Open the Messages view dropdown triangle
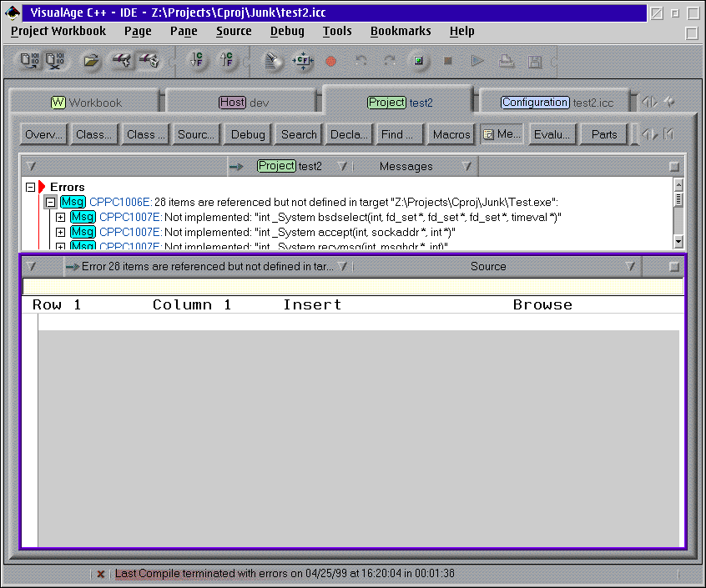706x588 pixels. [467, 167]
